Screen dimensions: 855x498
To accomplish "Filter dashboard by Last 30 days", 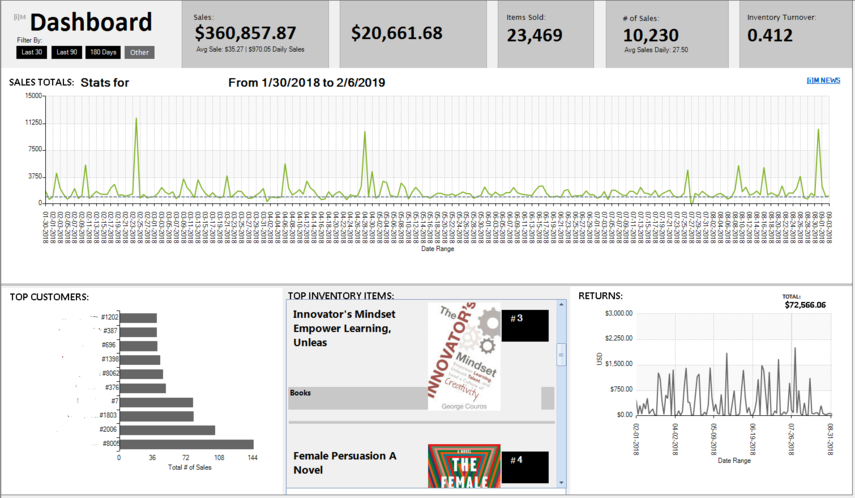I will (31, 52).
